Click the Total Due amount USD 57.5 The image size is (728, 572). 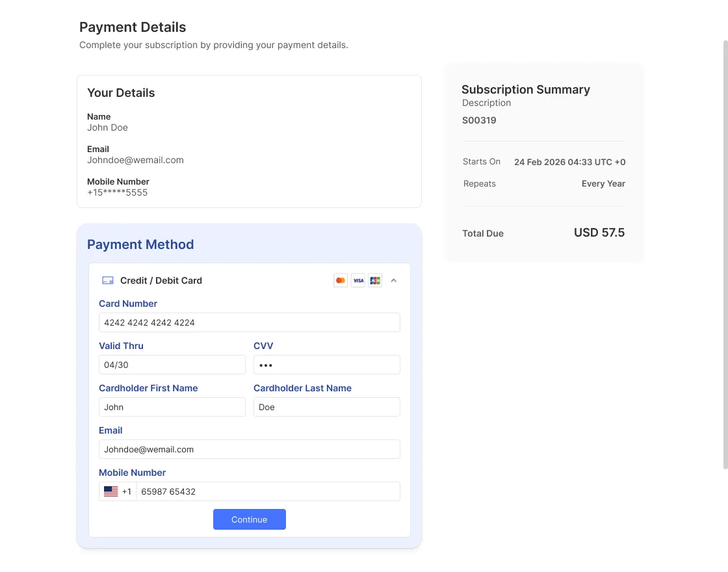(x=599, y=232)
